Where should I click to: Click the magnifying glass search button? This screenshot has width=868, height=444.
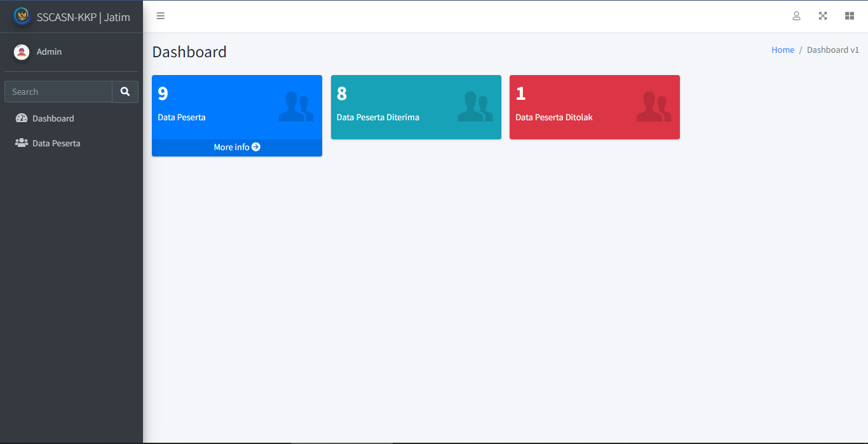click(x=125, y=92)
